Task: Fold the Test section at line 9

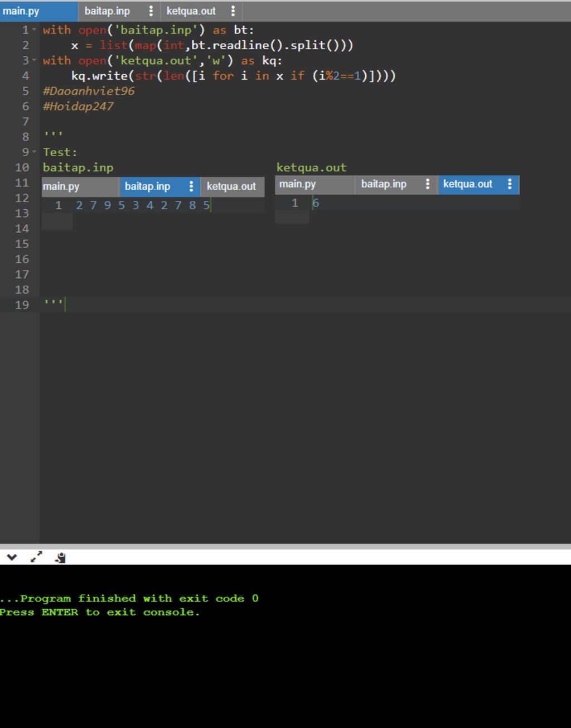Action: 35,152
